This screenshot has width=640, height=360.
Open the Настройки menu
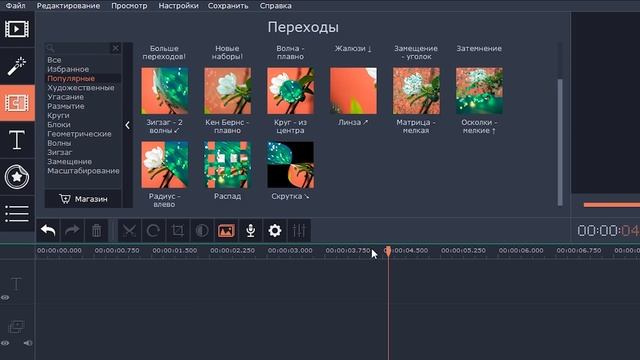[x=178, y=6]
